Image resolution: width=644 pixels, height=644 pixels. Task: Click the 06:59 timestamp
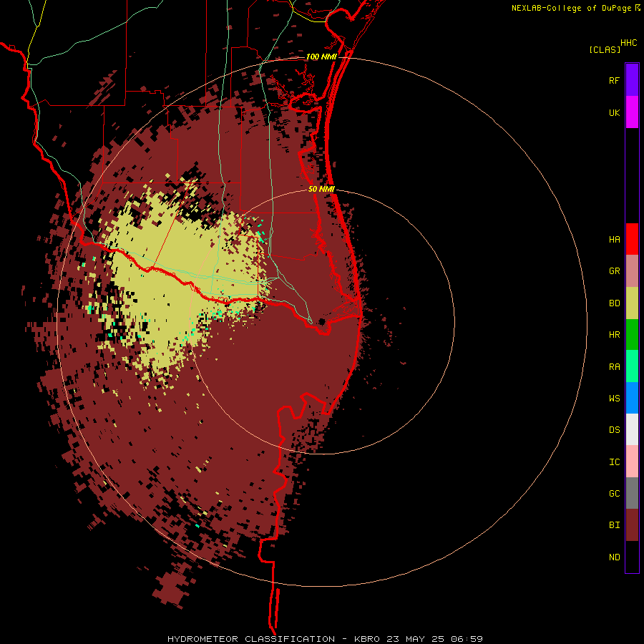tap(466, 639)
